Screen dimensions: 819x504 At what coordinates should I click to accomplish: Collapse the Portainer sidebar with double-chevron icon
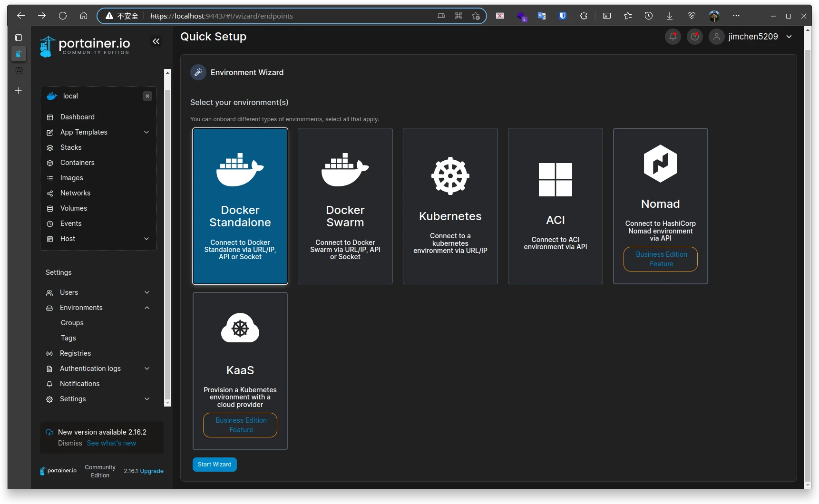pos(156,41)
